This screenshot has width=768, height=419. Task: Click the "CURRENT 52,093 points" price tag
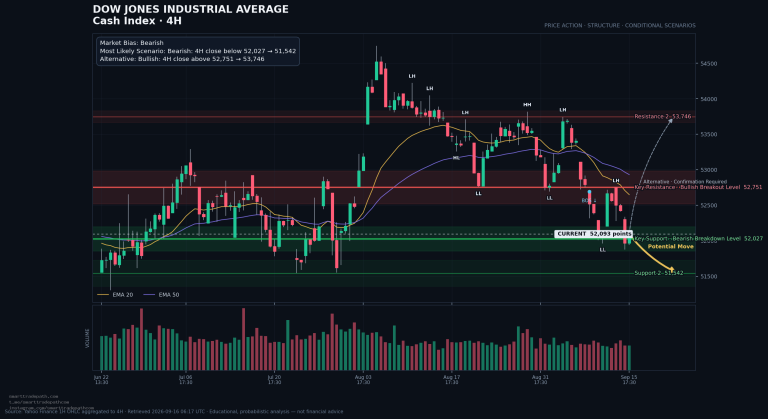coord(594,234)
